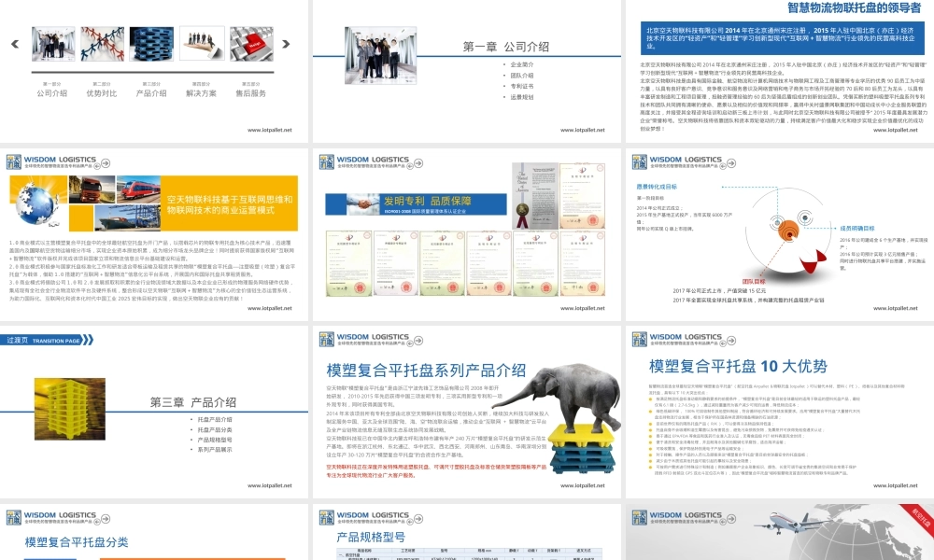Click the 解决方案 section label
The height and width of the screenshot is (560, 934).
[202, 93]
